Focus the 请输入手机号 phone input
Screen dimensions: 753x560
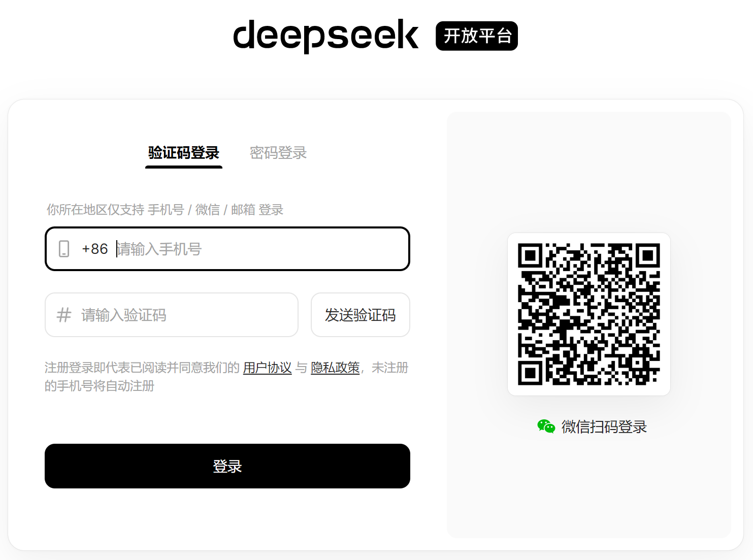[260, 249]
